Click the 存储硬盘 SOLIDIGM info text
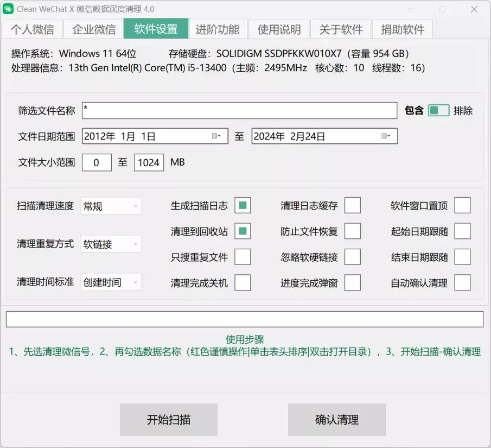The width and height of the screenshot is (491, 448). tap(289, 54)
